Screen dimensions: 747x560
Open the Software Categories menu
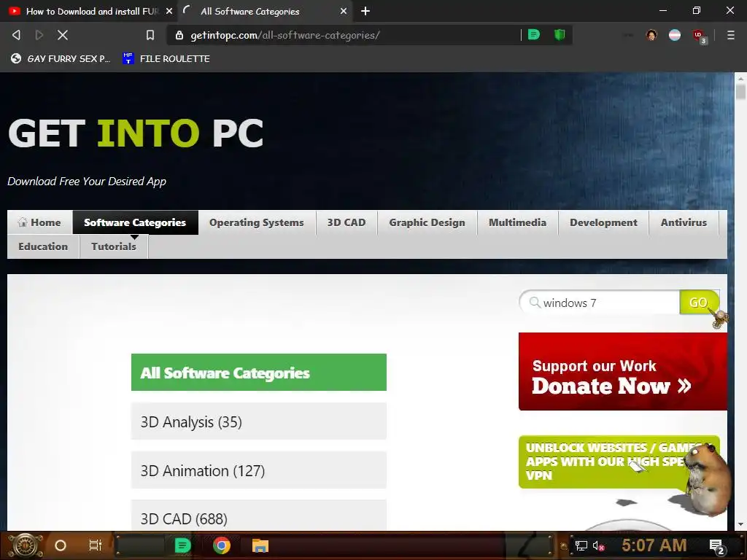tap(135, 222)
